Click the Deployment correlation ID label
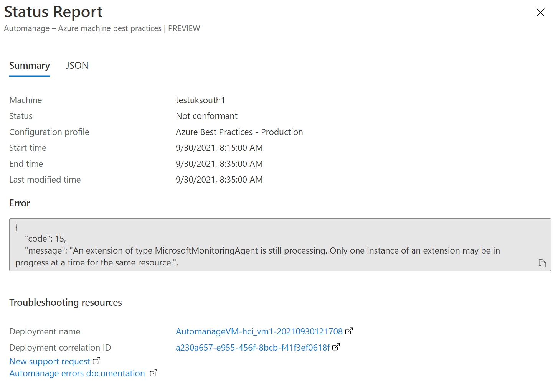The width and height of the screenshot is (558, 392). click(60, 348)
